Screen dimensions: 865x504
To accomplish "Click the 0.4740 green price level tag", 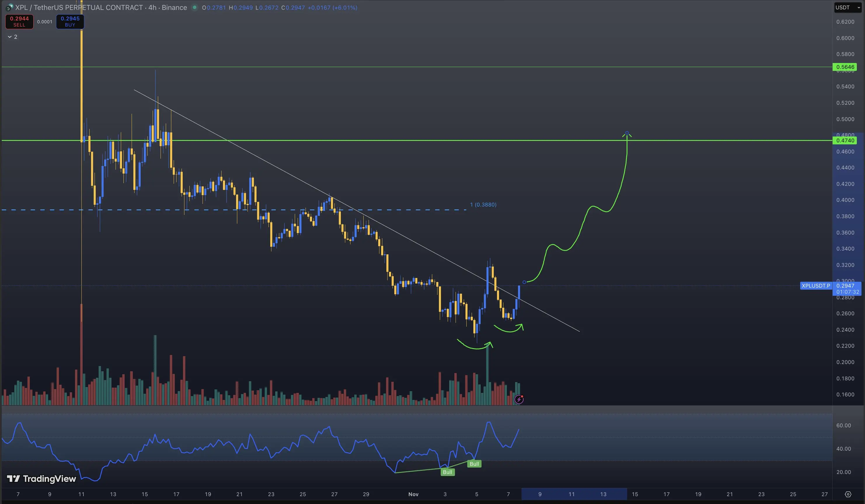I will click(845, 140).
